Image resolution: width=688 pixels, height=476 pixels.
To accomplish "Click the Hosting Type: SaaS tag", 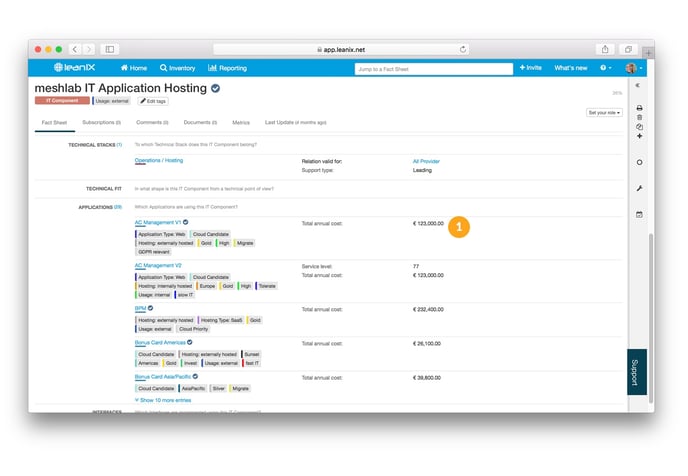I will (x=221, y=320).
